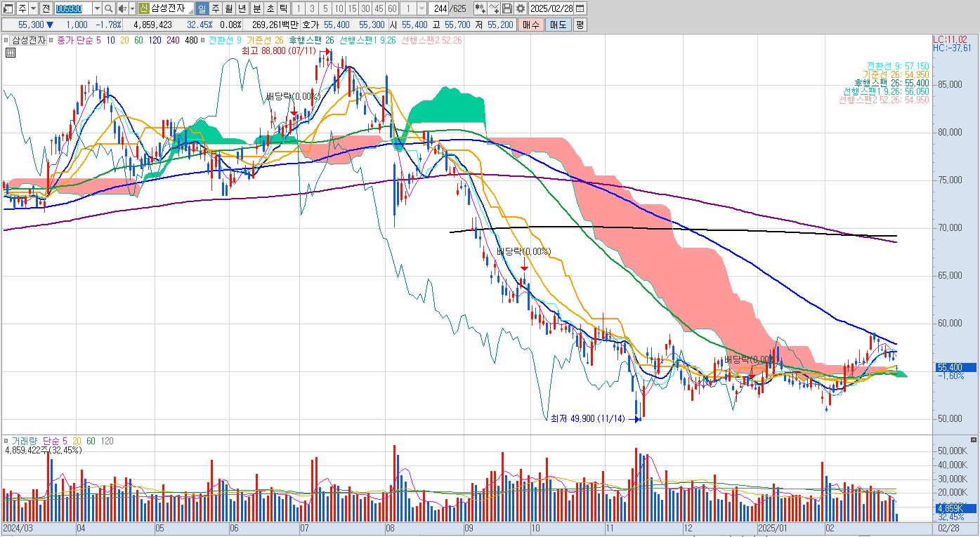Select the 10 interval button
Viewport: 980px width, 537px height.
339,8
